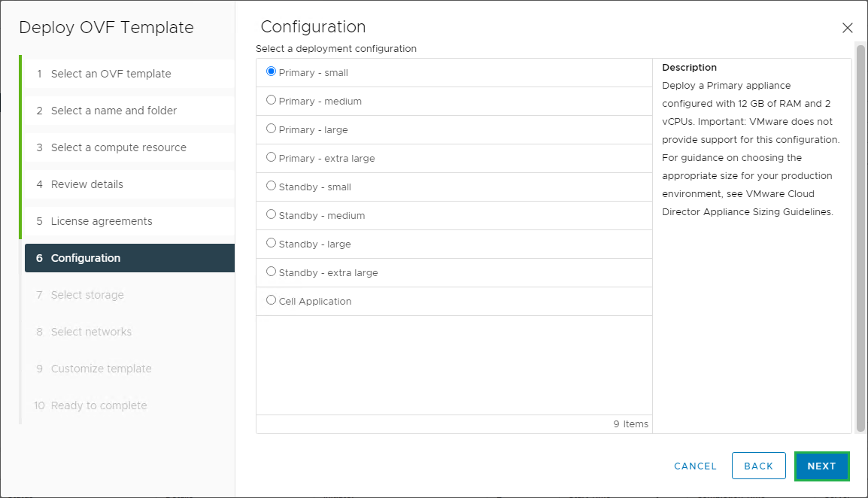Open step 2 Select a name and folder
This screenshot has width=868, height=498.
pos(114,111)
